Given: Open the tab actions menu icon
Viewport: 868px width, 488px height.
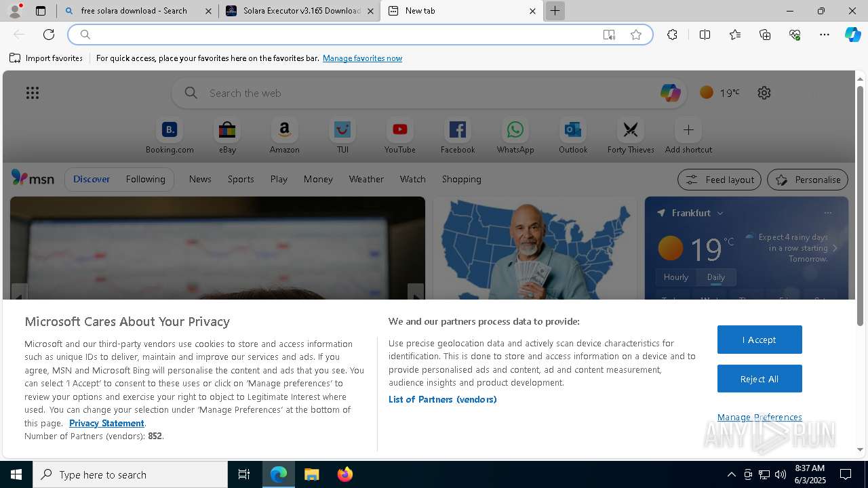Looking at the screenshot, I should point(41,11).
